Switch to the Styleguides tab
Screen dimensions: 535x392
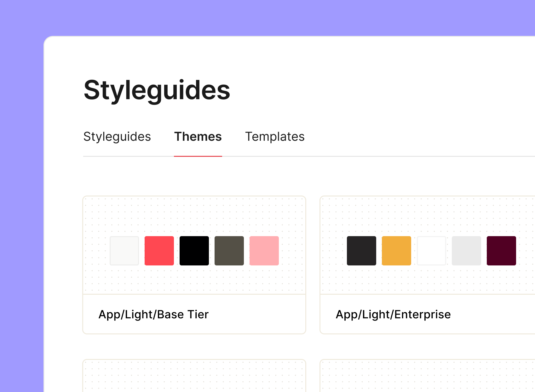pos(117,136)
